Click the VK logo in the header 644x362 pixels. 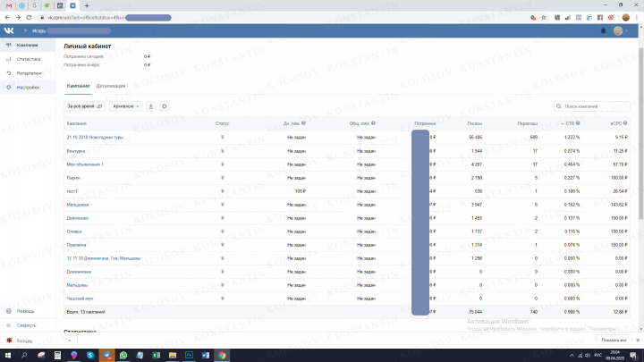(x=9, y=30)
